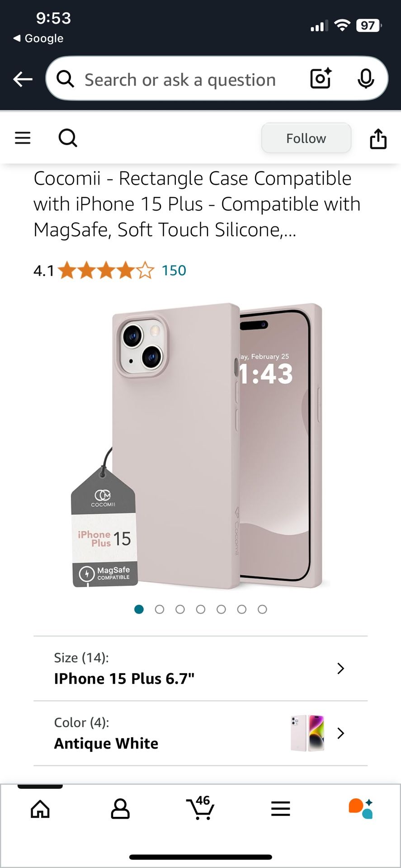Open the cart with 46 items
This screenshot has width=401, height=868.
200,808
